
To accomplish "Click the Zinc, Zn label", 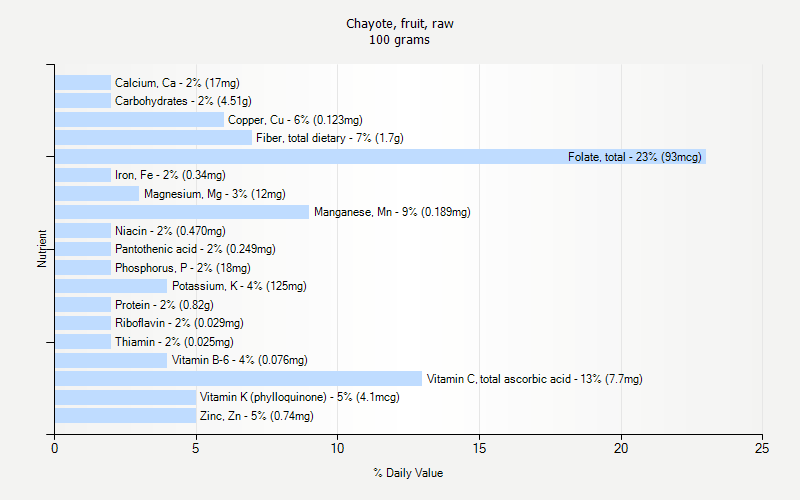I will pyautogui.click(x=257, y=416).
